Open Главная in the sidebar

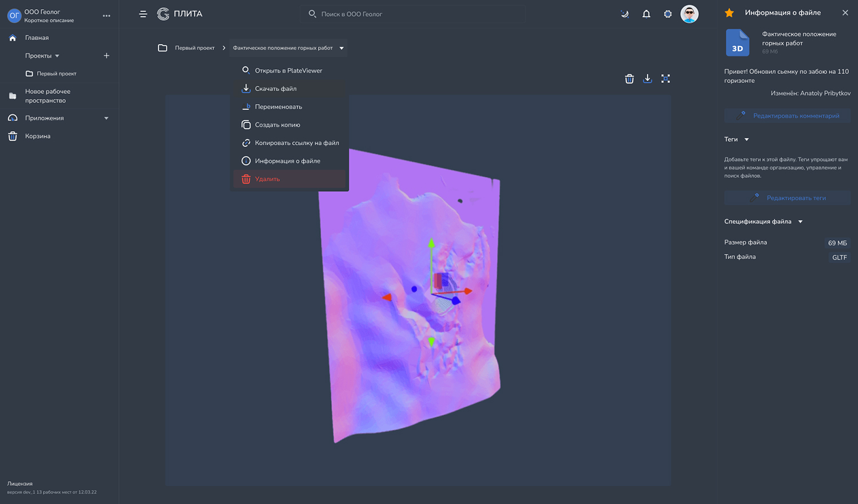tap(37, 38)
